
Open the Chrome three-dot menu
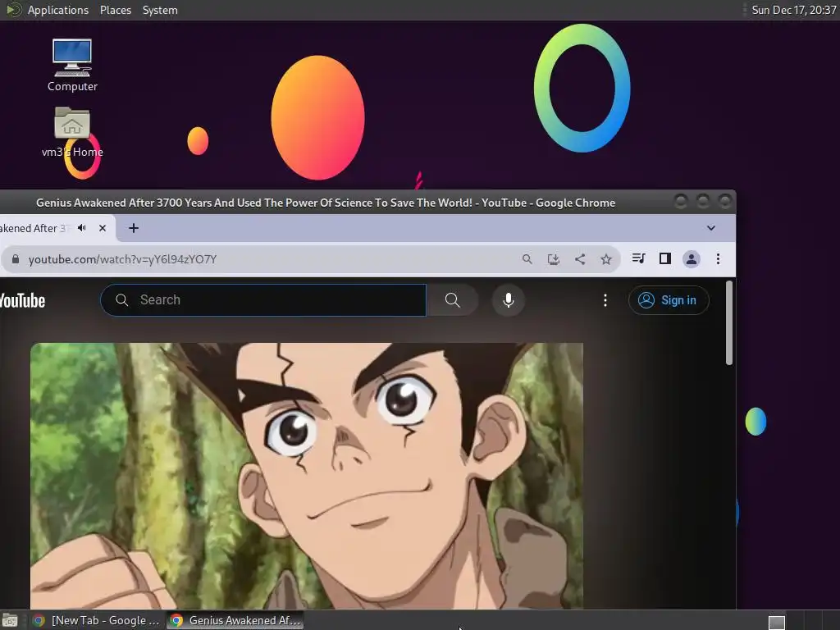[718, 259]
